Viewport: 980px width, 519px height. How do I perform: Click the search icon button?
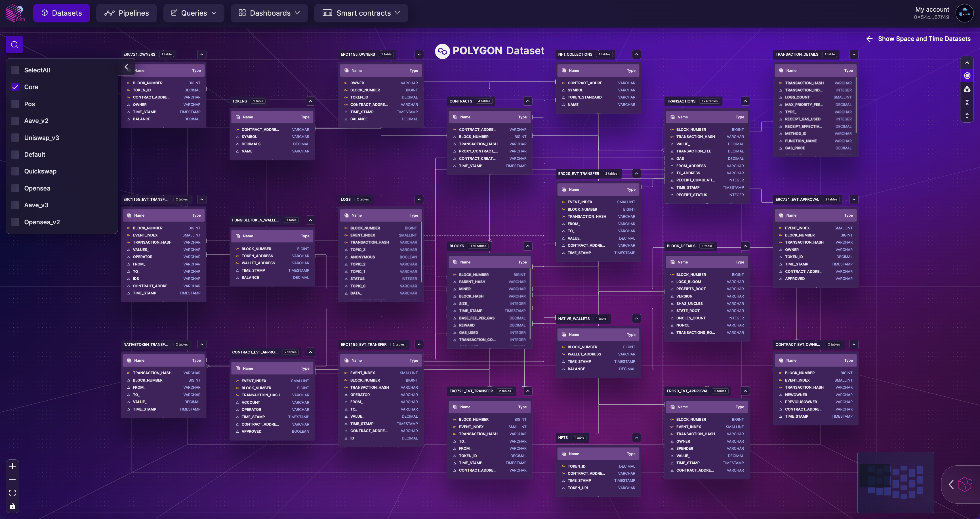pyautogui.click(x=14, y=45)
